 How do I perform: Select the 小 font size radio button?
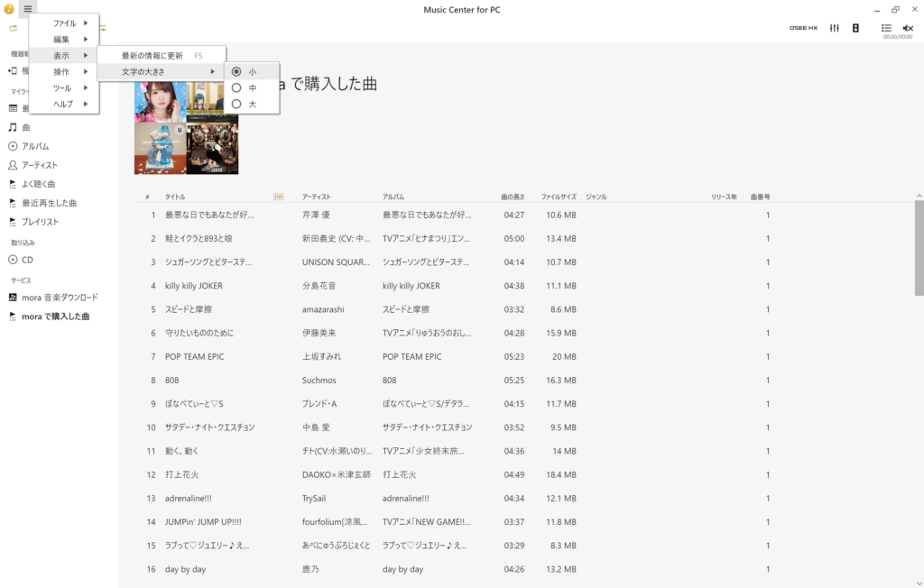pos(236,71)
